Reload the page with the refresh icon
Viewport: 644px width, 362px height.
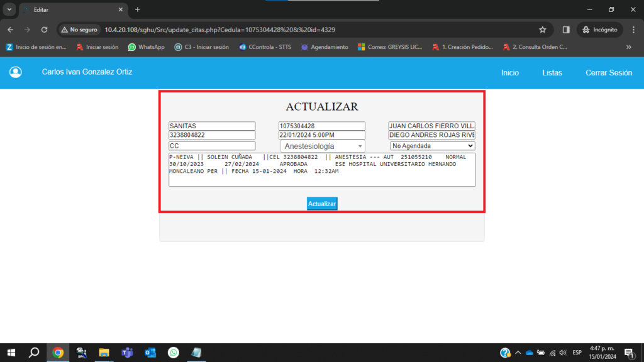(44, 30)
